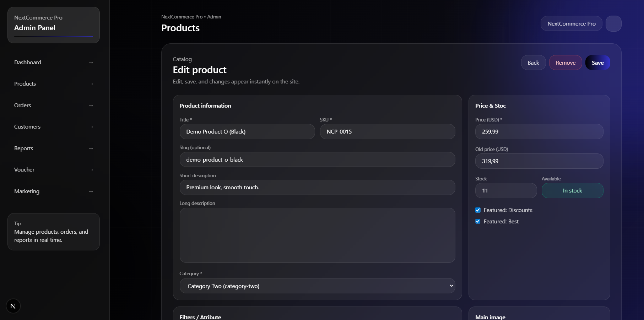This screenshot has height=320, width=644.
Task: Click the Next.js logo at bottom left
Action: [x=13, y=305]
